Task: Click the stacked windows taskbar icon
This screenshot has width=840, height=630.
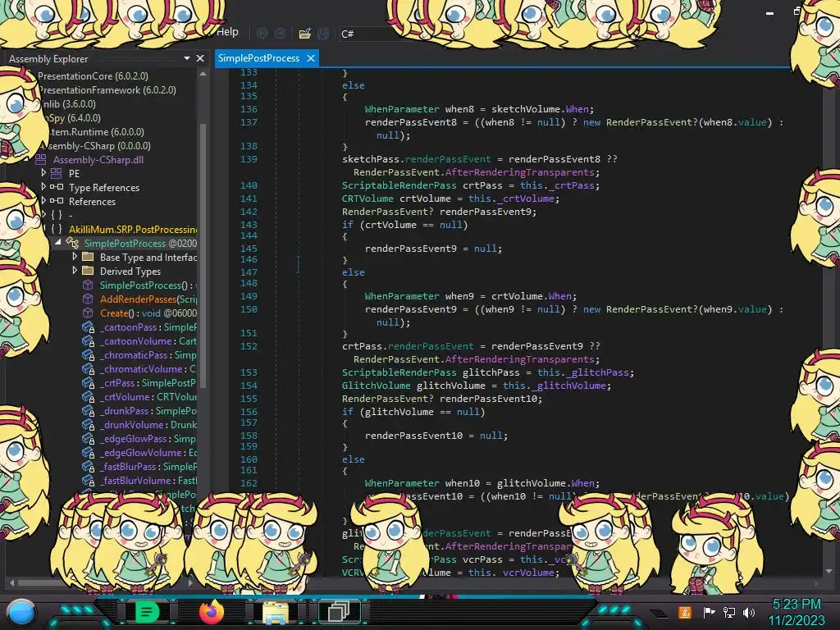Action: tap(339, 611)
